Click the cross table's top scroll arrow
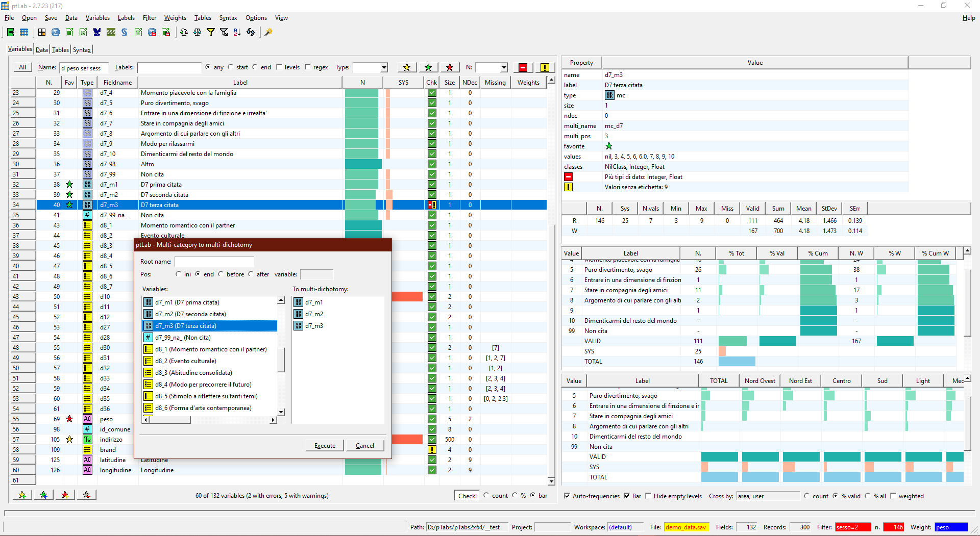980x536 pixels. click(x=967, y=378)
